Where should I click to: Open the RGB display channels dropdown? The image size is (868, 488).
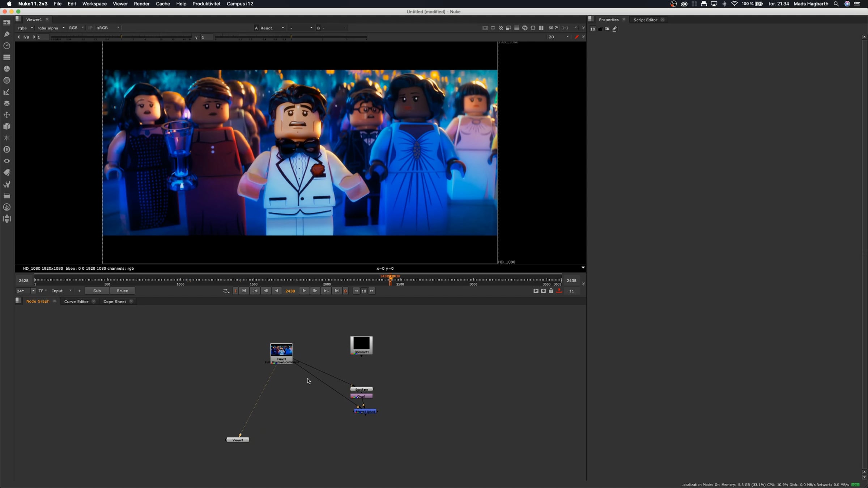(x=76, y=28)
